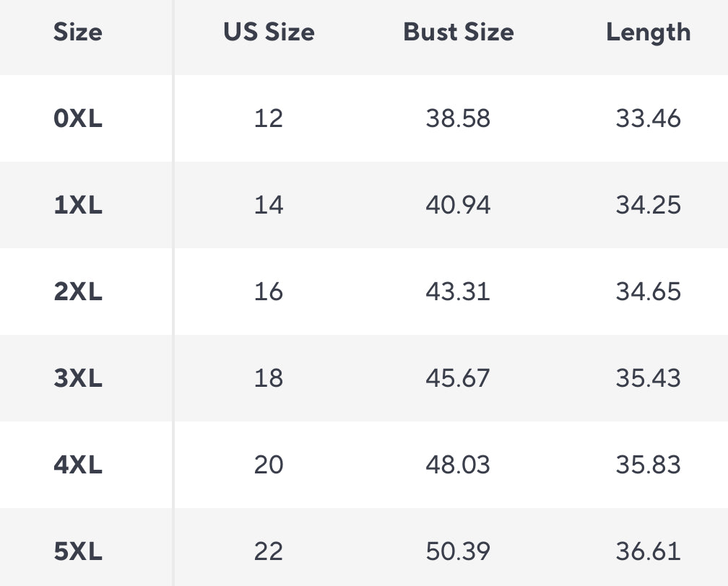Click the Length column header

coord(648,32)
